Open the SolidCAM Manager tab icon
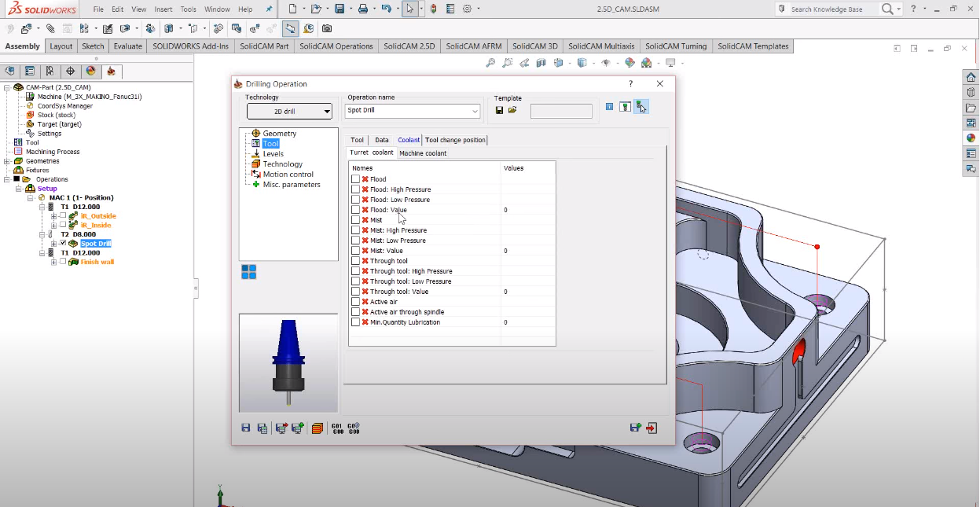 111,71
